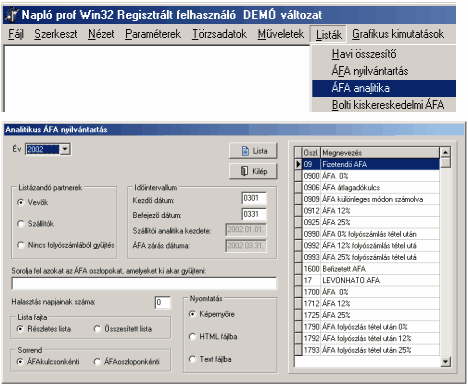The width and height of the screenshot is (468, 386).
Task: Click the Oszl. column header
Action: 311,153
